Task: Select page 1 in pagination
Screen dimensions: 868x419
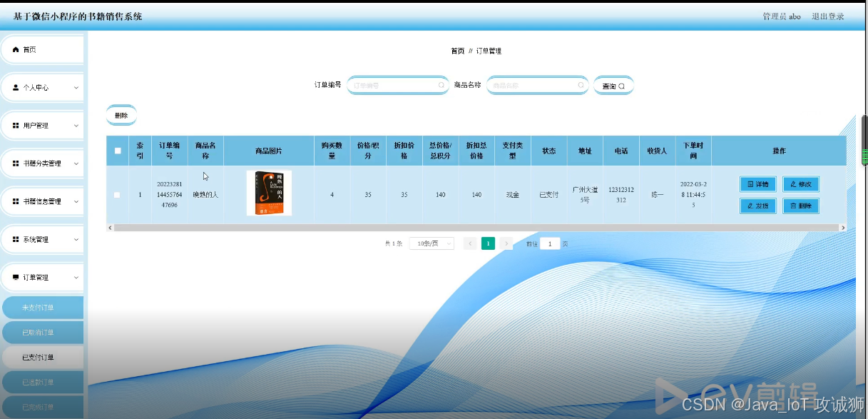Action: click(488, 243)
